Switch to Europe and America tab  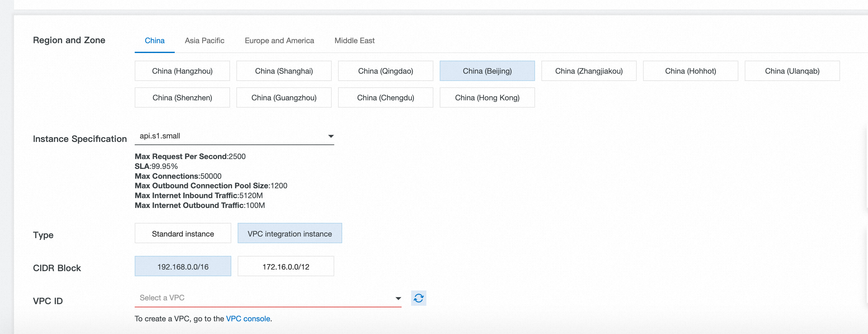(279, 41)
